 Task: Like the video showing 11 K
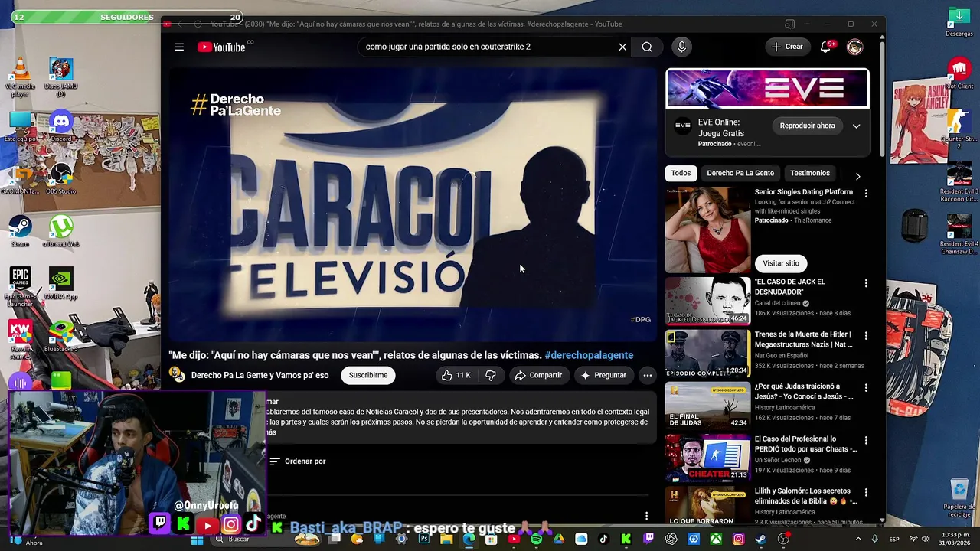456,375
